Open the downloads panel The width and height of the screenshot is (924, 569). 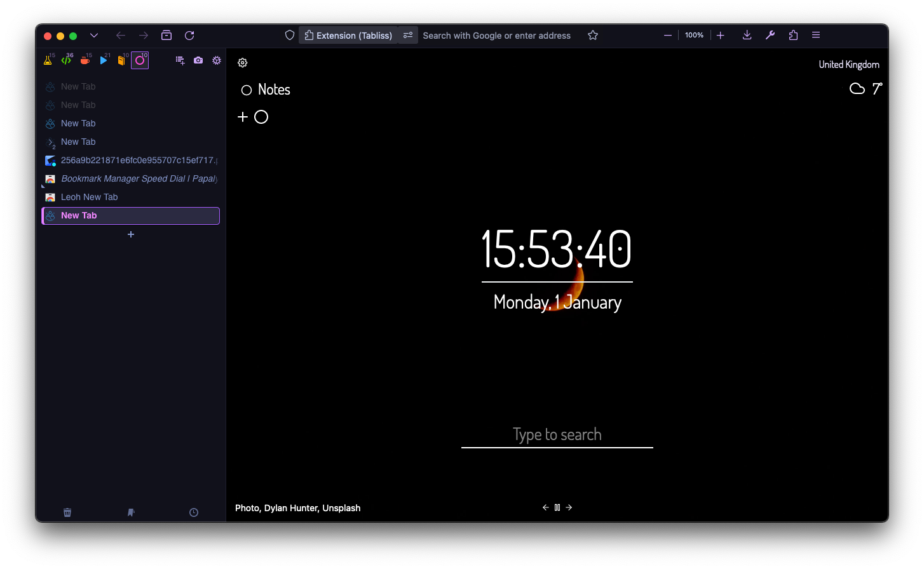747,36
